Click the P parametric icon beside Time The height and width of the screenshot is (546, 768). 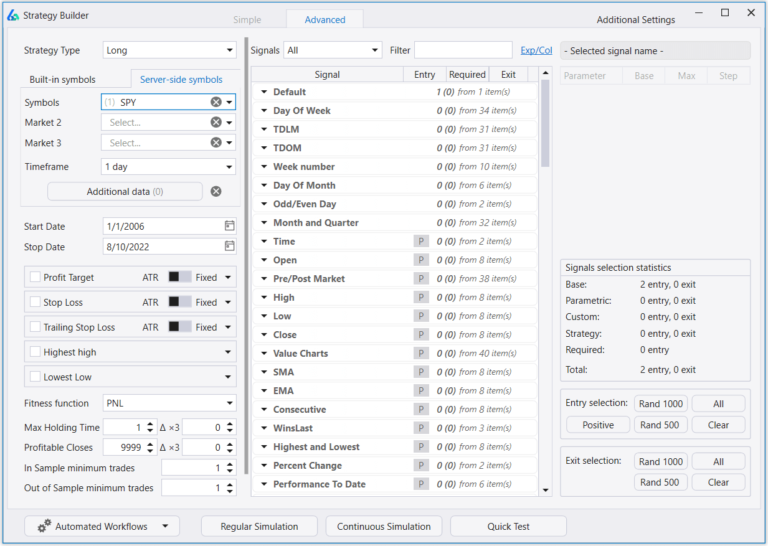point(421,241)
